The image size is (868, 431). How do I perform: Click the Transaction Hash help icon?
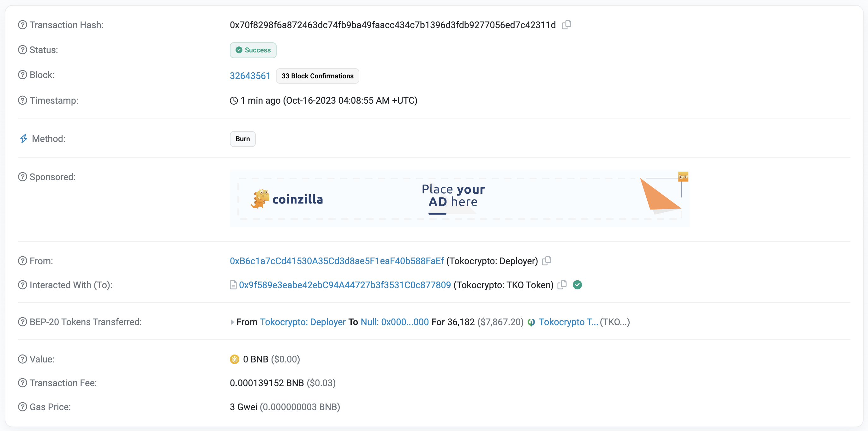pyautogui.click(x=22, y=25)
